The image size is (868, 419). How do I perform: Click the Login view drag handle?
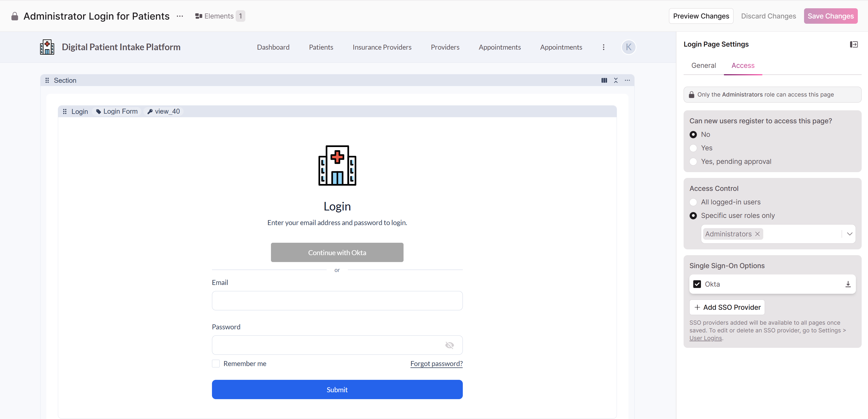pyautogui.click(x=65, y=111)
